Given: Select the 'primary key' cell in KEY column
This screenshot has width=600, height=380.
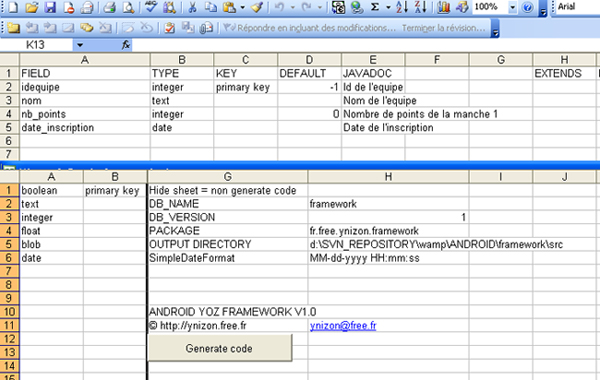Looking at the screenshot, I should point(245,87).
